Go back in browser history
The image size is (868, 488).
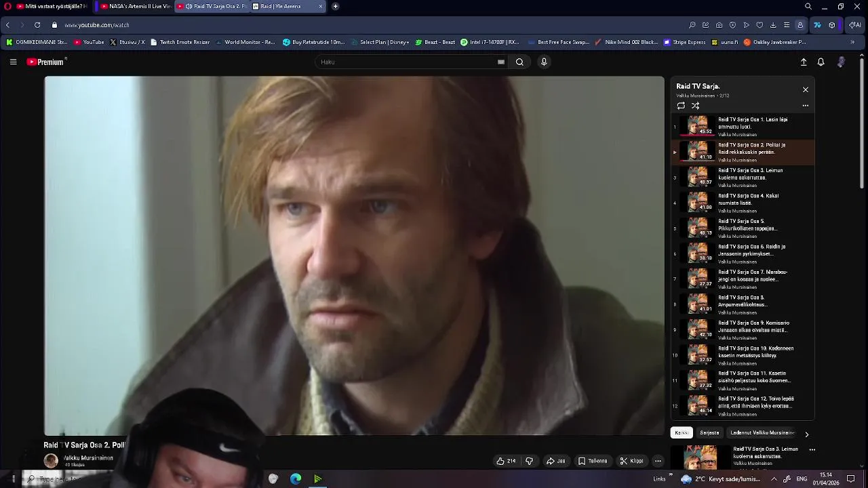coord(7,25)
